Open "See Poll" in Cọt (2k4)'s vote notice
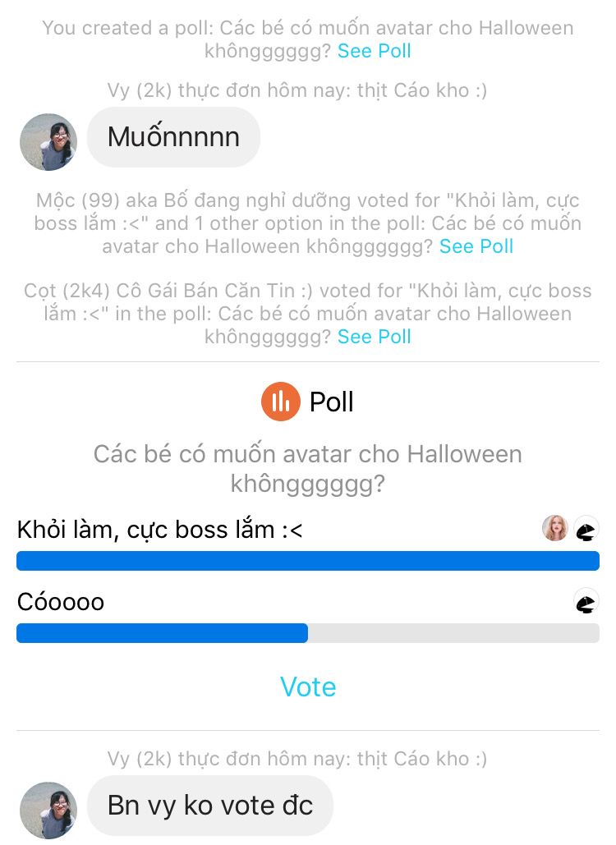The width and height of the screenshot is (616, 845). (375, 337)
